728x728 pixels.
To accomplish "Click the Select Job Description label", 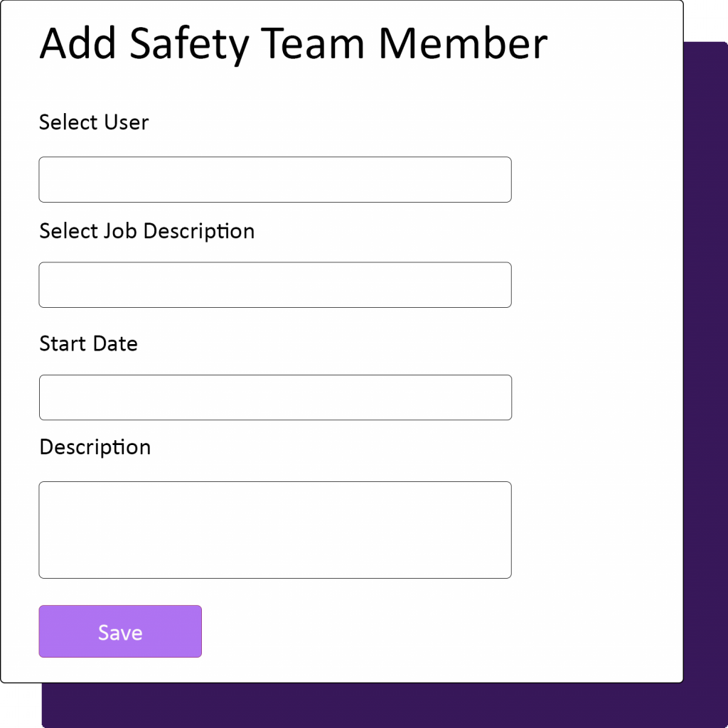I will pos(146,231).
